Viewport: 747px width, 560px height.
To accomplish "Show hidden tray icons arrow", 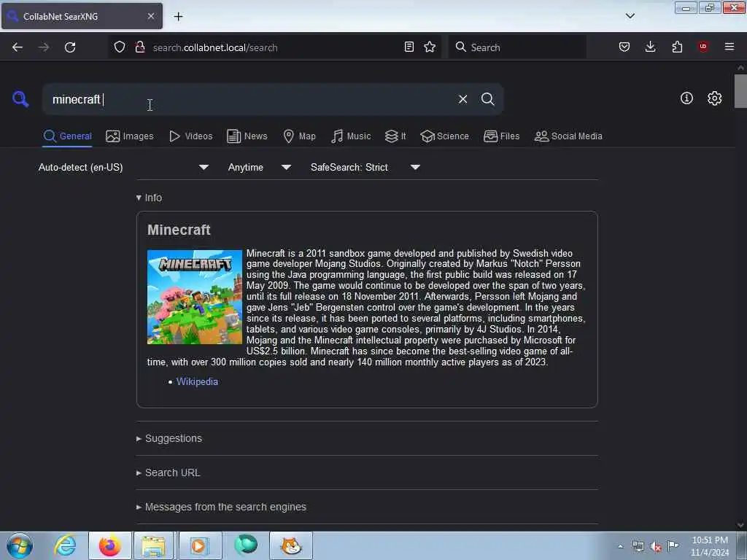I will coord(620,547).
